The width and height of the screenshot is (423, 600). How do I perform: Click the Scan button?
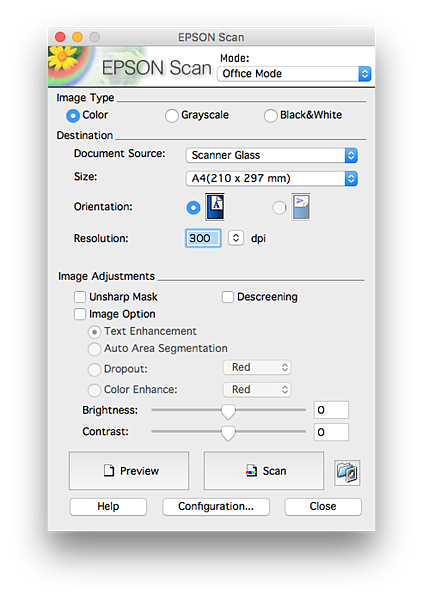click(x=264, y=471)
